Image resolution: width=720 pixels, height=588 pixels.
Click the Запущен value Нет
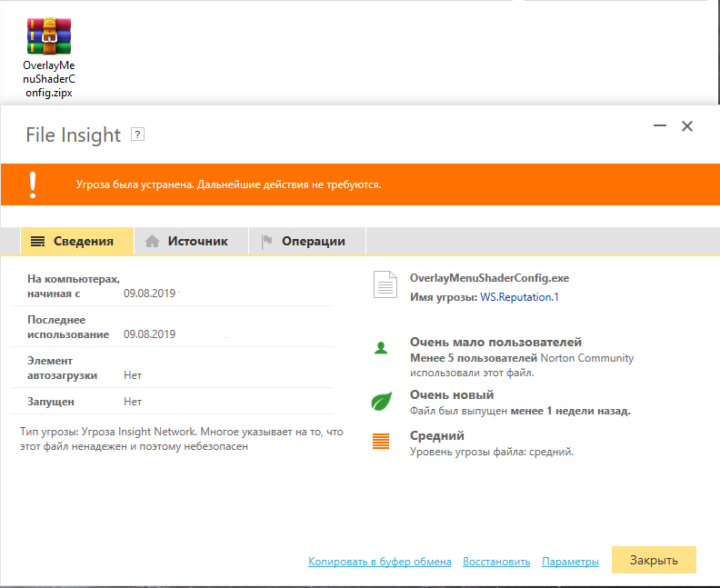[133, 402]
